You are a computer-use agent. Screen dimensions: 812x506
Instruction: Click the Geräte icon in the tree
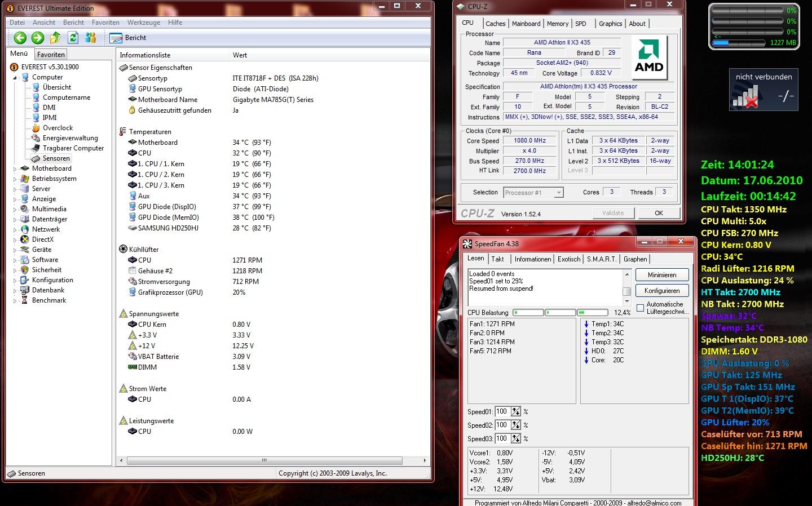coord(24,250)
